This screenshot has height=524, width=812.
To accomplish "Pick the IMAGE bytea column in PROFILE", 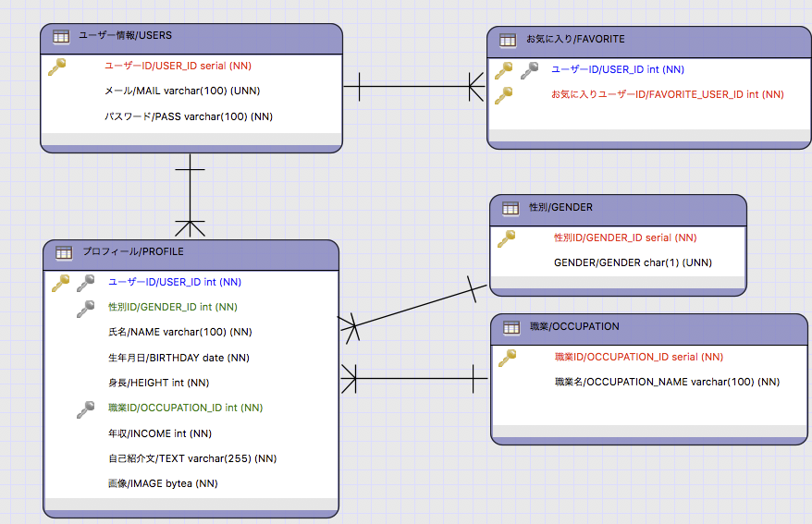I will point(163,483).
